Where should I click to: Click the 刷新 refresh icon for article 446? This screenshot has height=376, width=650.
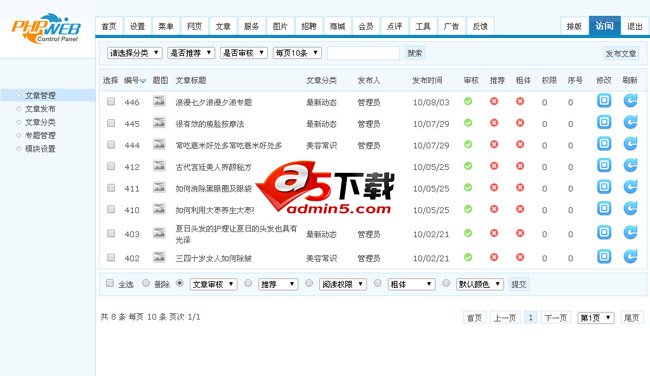pos(630,101)
